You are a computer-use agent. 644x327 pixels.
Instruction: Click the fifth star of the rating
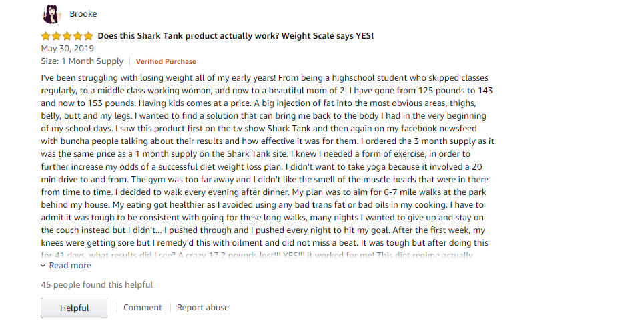coord(89,36)
